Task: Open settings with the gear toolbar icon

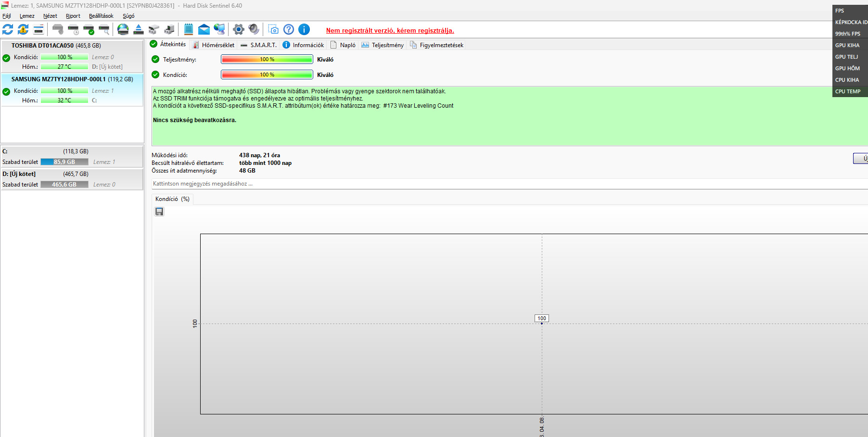Action: click(x=239, y=29)
